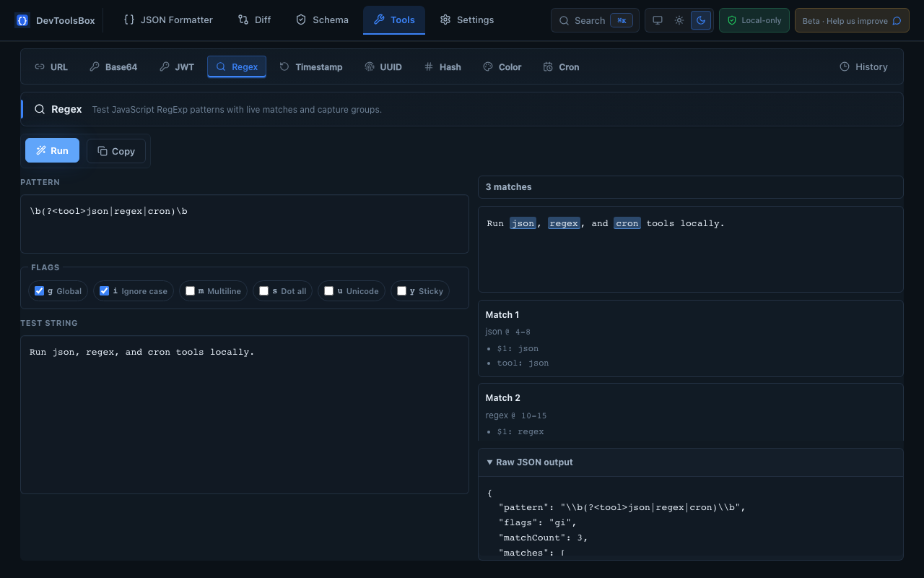Viewport: 924px width, 578px height.
Task: Switch to system theme monitor icon
Action: tap(658, 20)
